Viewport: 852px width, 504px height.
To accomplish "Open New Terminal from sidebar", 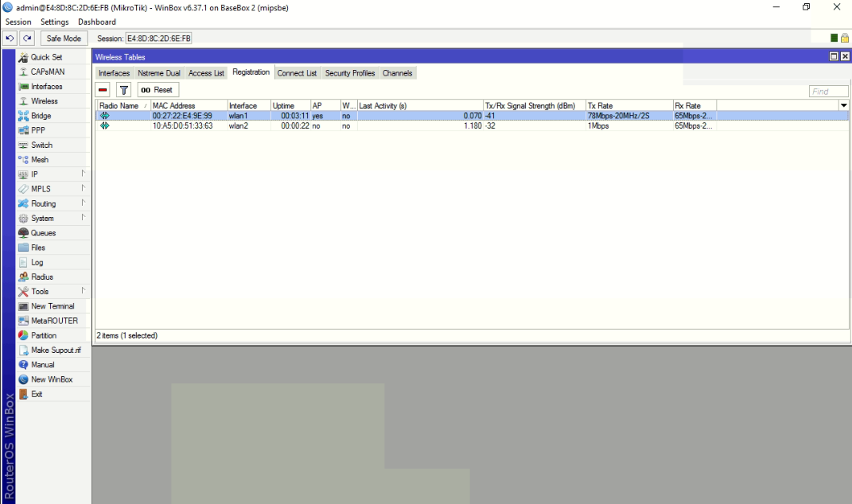I will tap(53, 306).
